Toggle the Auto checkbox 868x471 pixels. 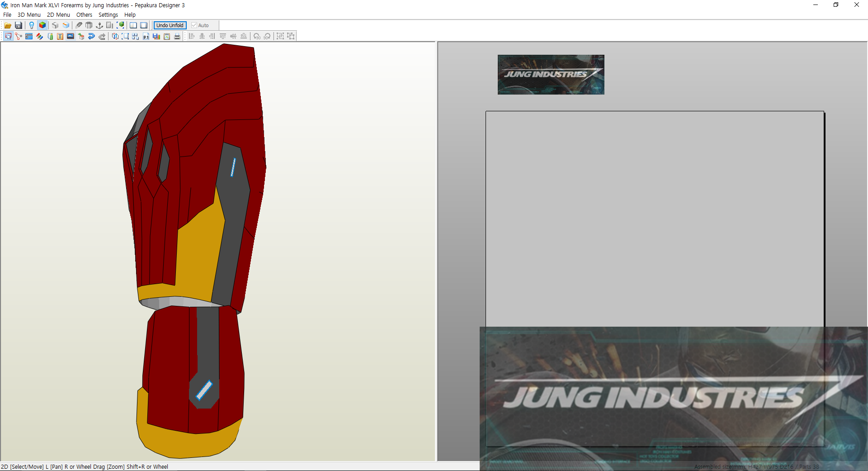tap(200, 25)
